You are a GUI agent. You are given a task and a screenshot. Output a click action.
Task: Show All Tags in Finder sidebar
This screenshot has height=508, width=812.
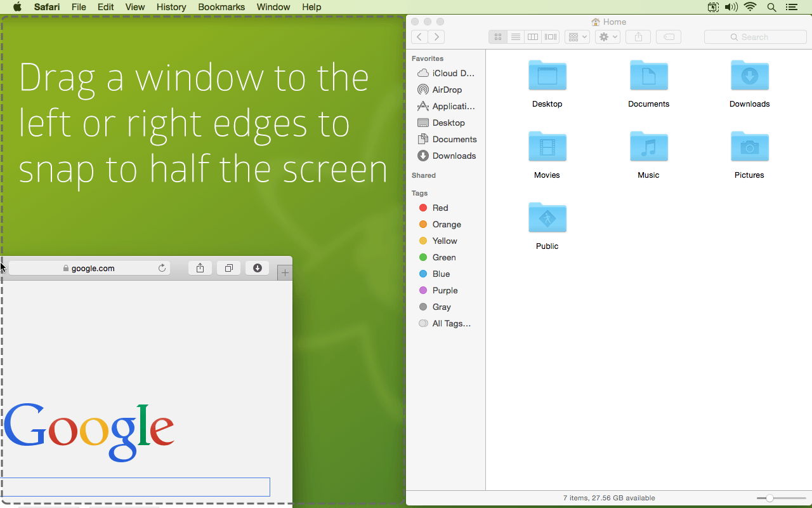tap(446, 323)
